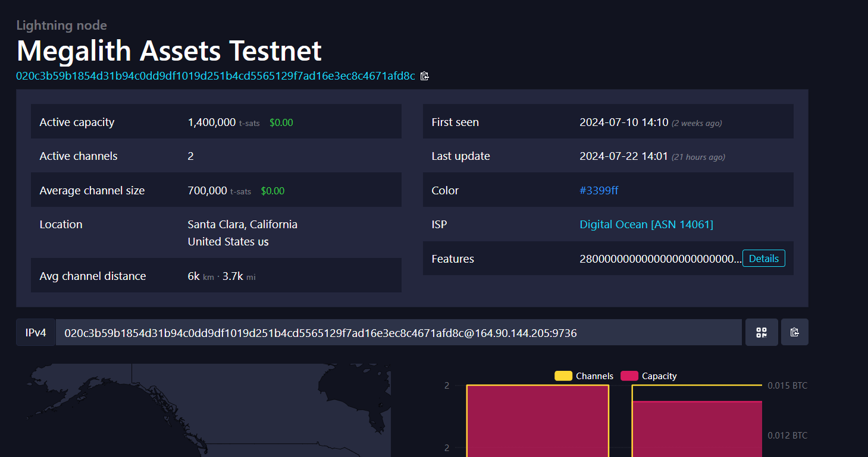Show the QR code for the node URI

[x=762, y=332]
